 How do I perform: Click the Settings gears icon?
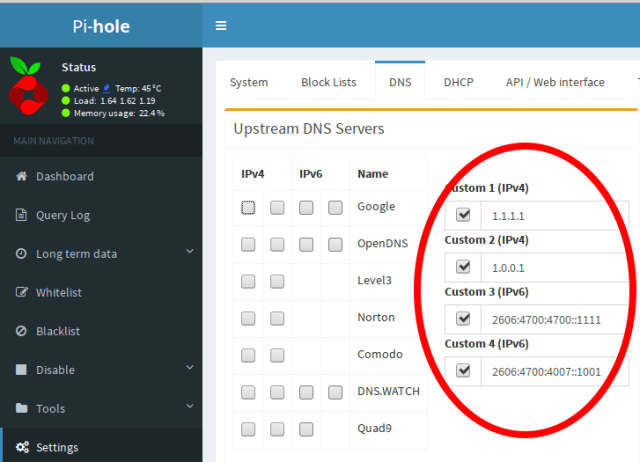[21, 447]
